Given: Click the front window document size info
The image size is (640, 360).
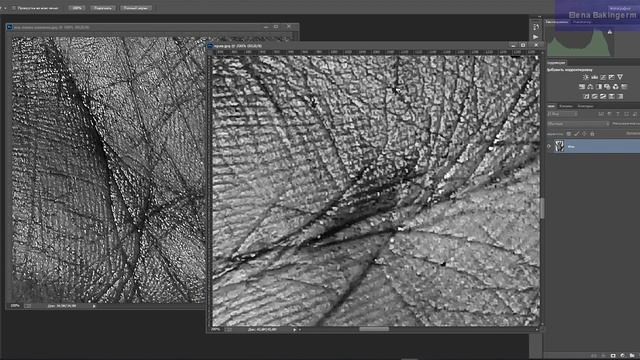Looking at the screenshot, I should tap(262, 329).
